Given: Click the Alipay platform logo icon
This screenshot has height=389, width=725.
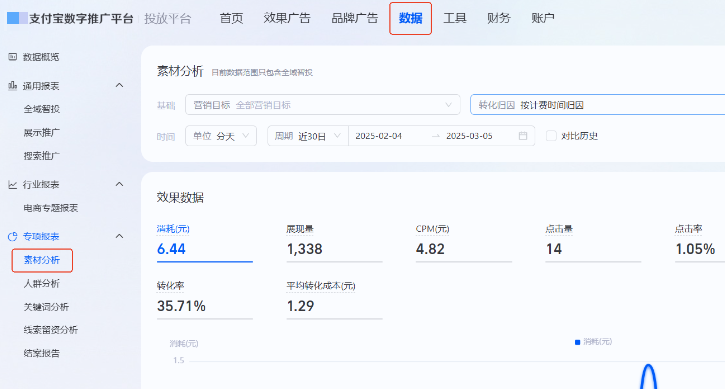Looking at the screenshot, I should pos(17,19).
